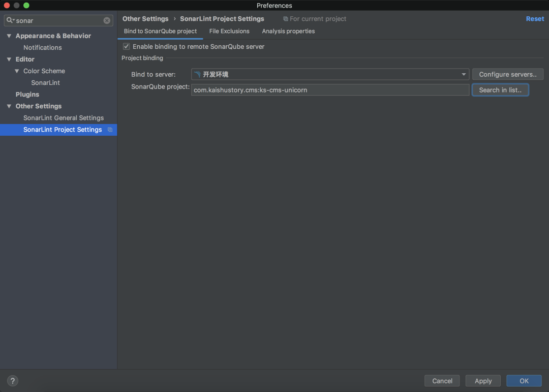Click the Configure servers button
The height and width of the screenshot is (392, 549).
pyautogui.click(x=508, y=74)
